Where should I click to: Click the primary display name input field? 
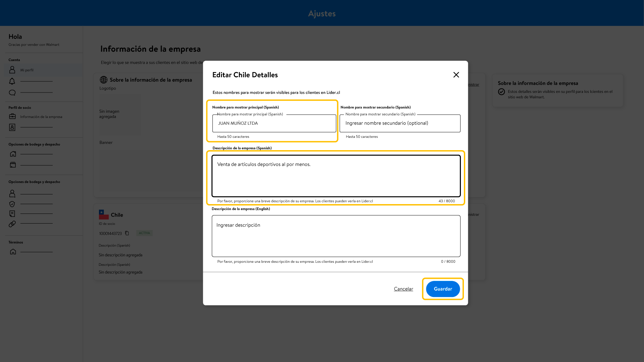tap(274, 123)
